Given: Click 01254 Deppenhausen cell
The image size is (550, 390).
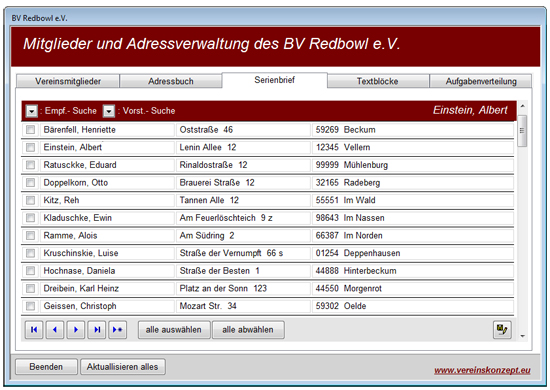Looking at the screenshot, I should pos(413,253).
